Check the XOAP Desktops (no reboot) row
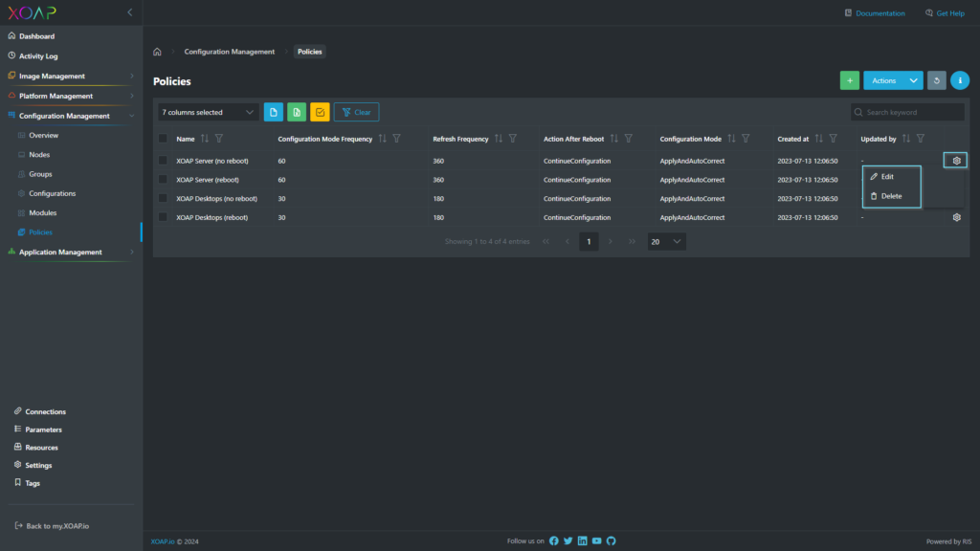The height and width of the screenshot is (551, 980). pyautogui.click(x=163, y=199)
